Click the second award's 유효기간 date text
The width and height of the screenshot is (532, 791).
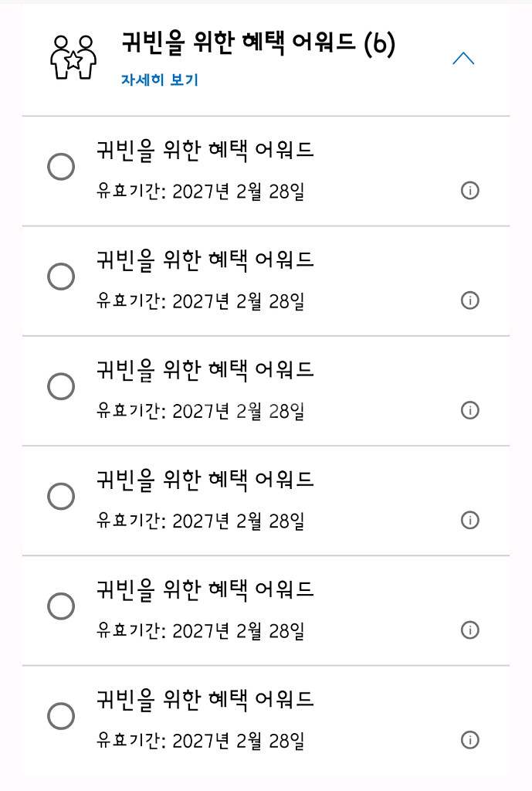click(x=200, y=301)
